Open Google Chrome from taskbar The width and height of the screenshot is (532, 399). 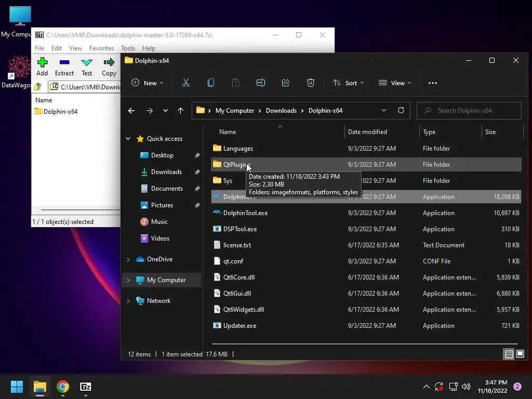point(63,387)
